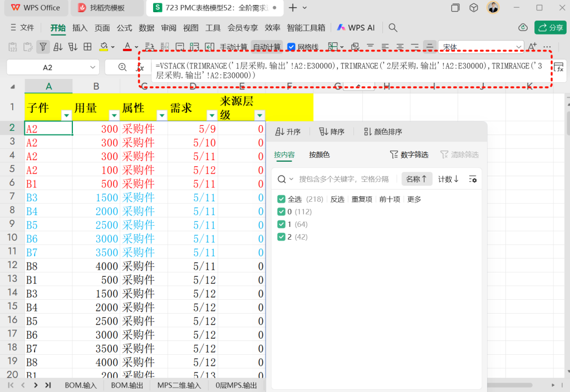The width and height of the screenshot is (570, 392).
Task: Sort filter list by 计数
Action: (448, 179)
